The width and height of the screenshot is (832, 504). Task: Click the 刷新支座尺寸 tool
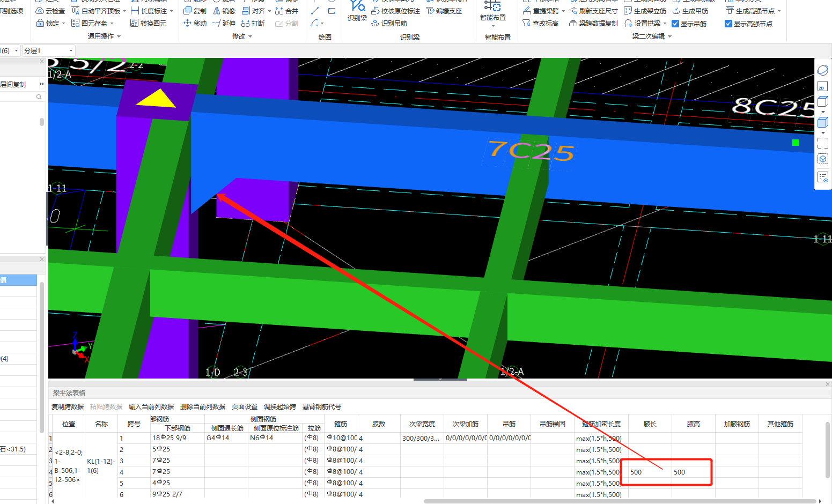(593, 11)
